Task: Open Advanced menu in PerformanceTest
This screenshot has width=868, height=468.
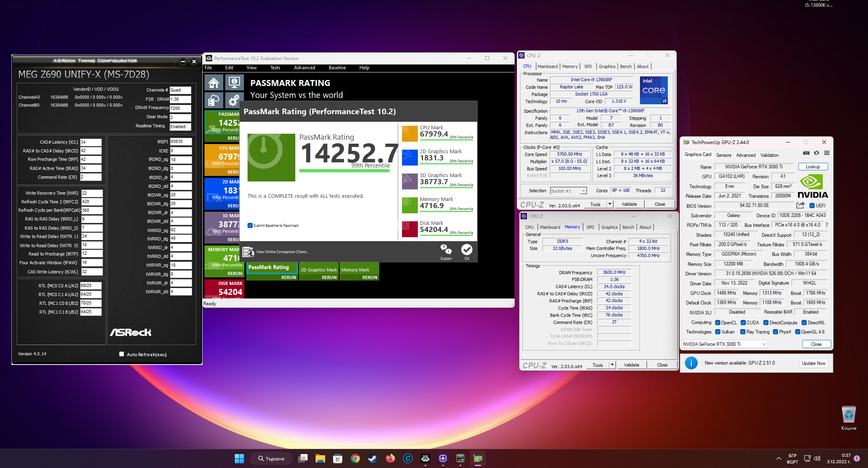Action: click(304, 68)
